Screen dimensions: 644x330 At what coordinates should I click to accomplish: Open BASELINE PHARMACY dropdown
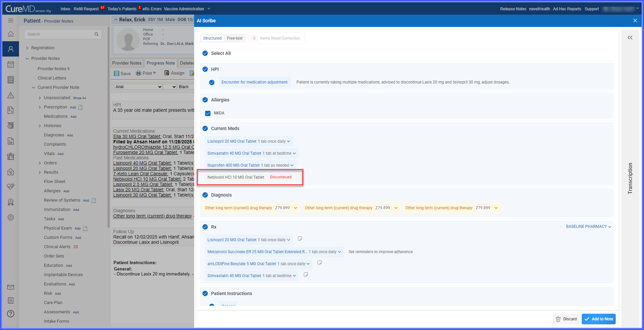[588, 227]
